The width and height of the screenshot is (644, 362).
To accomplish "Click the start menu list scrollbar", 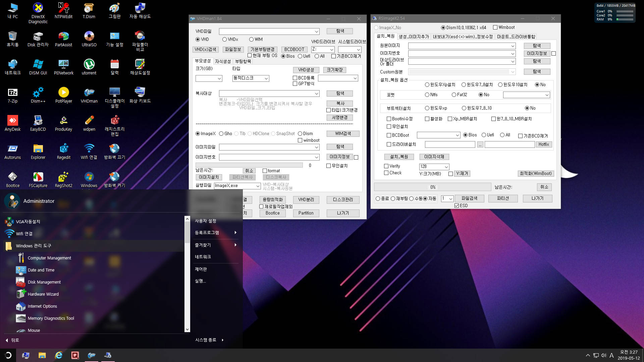I will pyautogui.click(x=187, y=274).
